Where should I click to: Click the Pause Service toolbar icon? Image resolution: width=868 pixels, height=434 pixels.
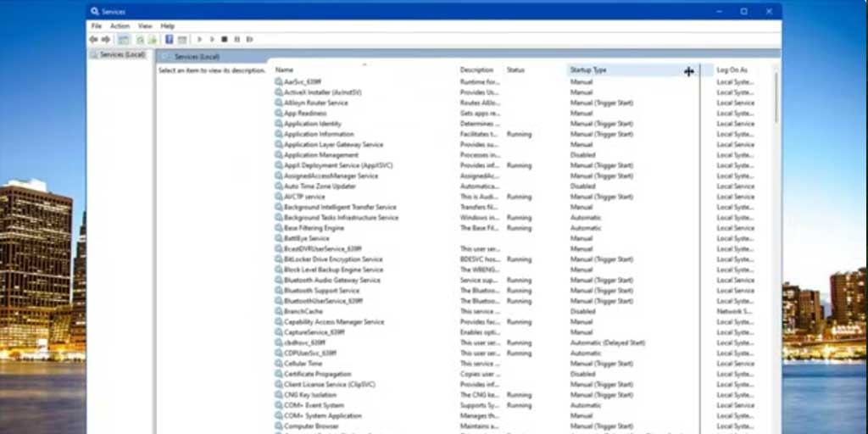(237, 39)
